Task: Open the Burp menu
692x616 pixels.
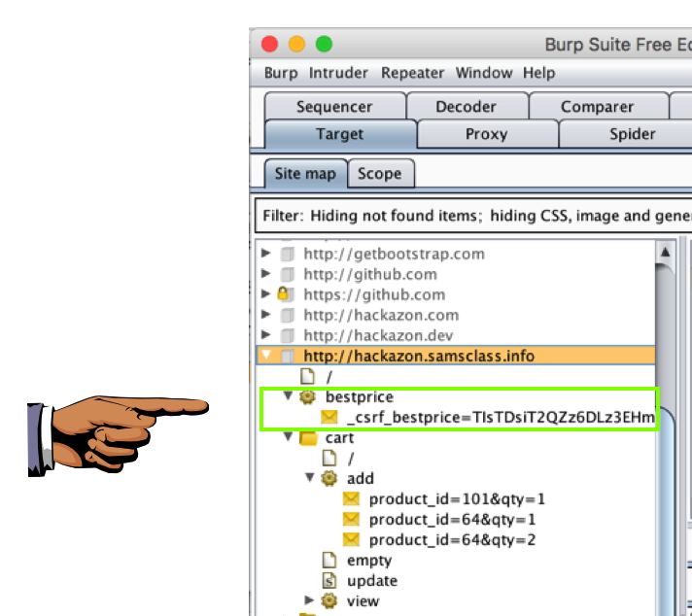Action: tap(281, 73)
